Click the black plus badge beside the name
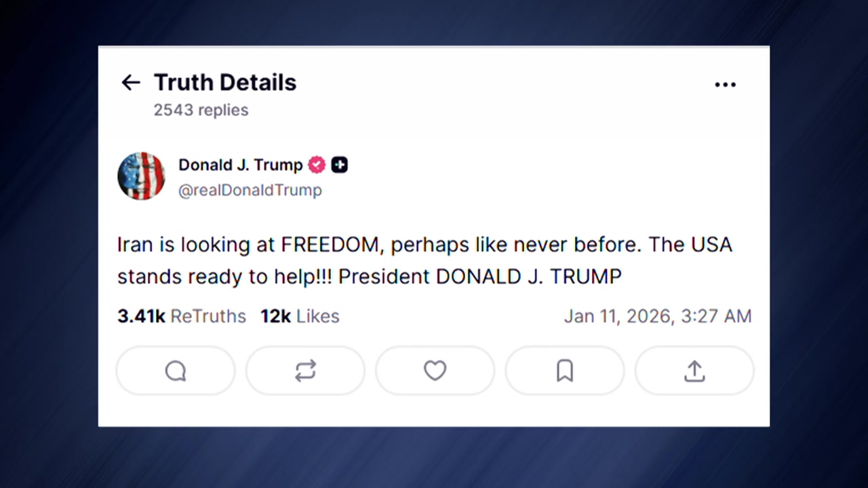The image size is (868, 488). tap(339, 165)
